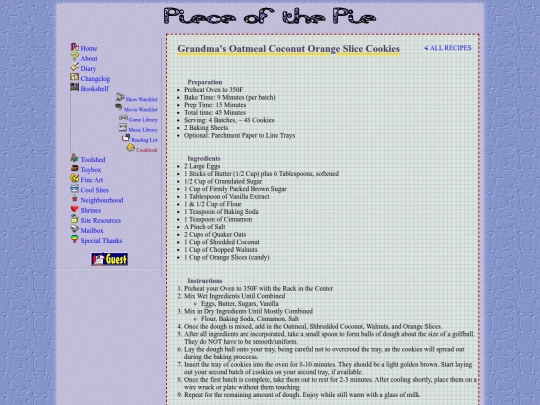Screen dimensions: 540x405
Task: Visit the Fine Art link
Action: tap(92, 180)
